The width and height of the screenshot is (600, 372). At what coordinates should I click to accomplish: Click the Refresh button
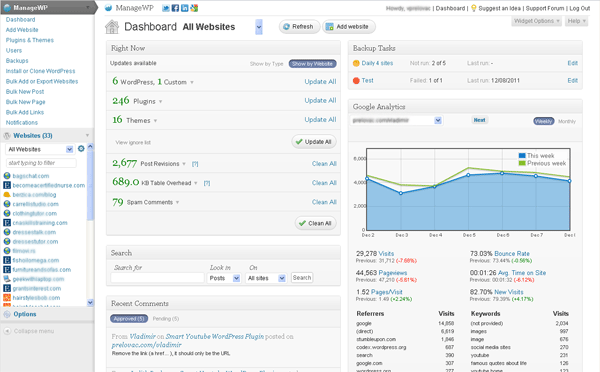pos(299,27)
